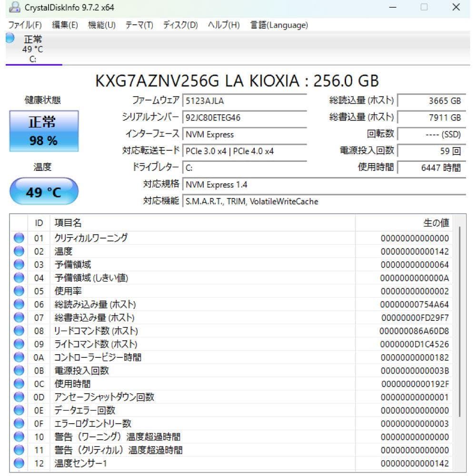
Task: Click the status orb for row 05 使用率
Action: [x=19, y=291]
